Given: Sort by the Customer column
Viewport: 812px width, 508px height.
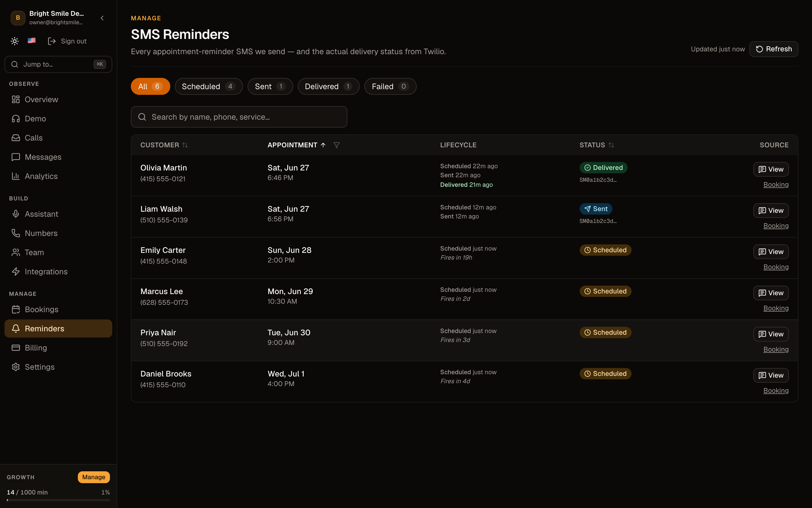Looking at the screenshot, I should tap(164, 145).
